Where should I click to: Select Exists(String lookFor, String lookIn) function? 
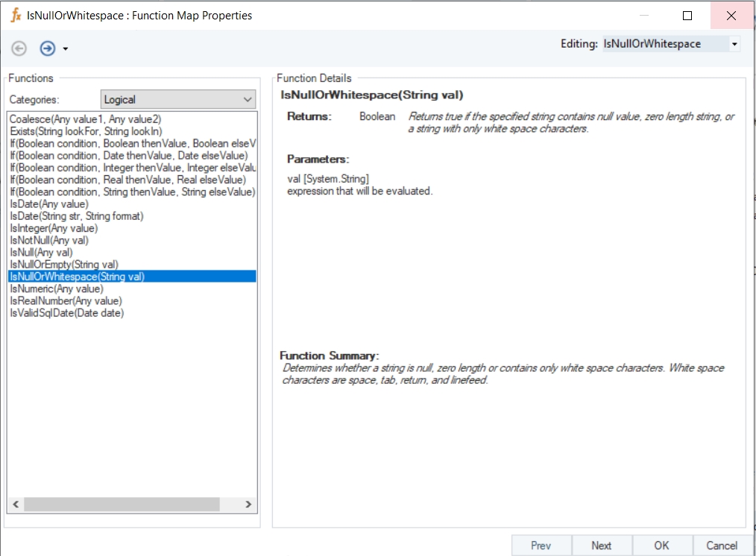pyautogui.click(x=86, y=131)
